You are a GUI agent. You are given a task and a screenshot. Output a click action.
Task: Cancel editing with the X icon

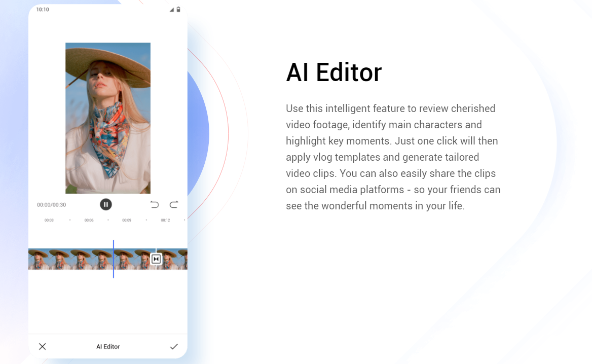pyautogui.click(x=43, y=347)
